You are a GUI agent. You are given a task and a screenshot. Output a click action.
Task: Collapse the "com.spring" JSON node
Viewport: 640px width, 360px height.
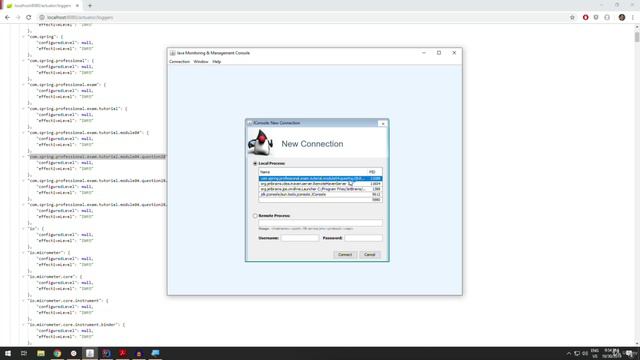(23, 37)
